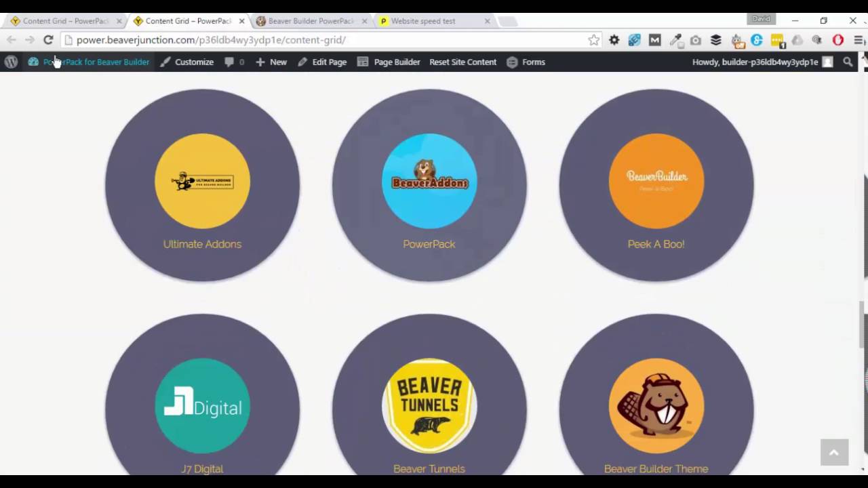Click the page vertical scrollbar thumb

pyautogui.click(x=863, y=323)
